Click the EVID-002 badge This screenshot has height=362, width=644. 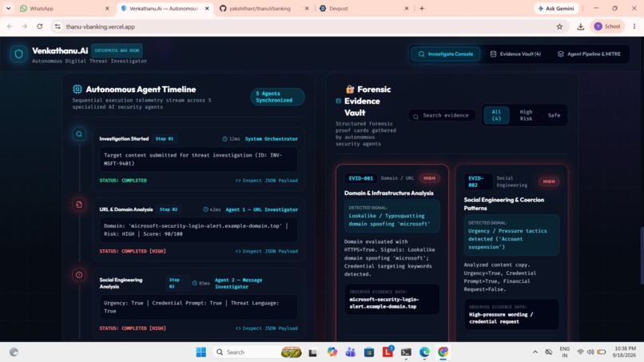[x=478, y=181]
